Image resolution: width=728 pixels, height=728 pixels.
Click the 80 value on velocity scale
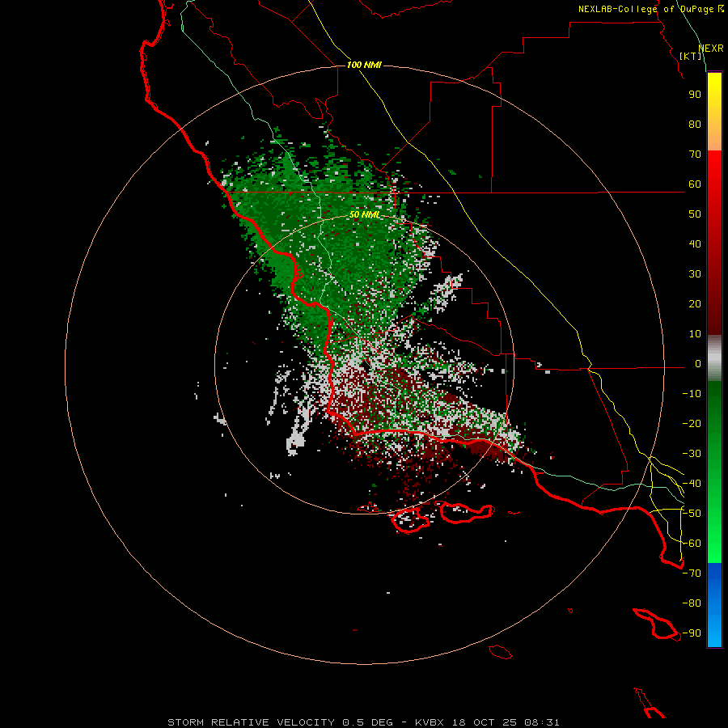(x=695, y=125)
